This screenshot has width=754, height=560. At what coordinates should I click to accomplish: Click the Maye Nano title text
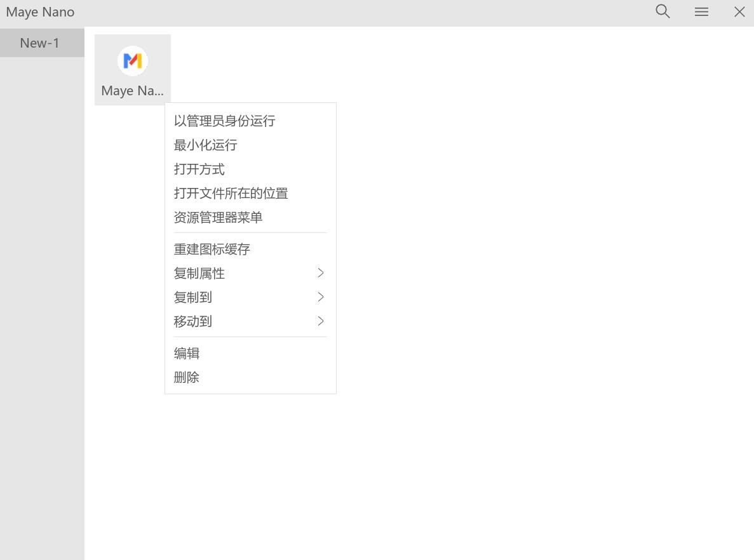click(x=40, y=12)
